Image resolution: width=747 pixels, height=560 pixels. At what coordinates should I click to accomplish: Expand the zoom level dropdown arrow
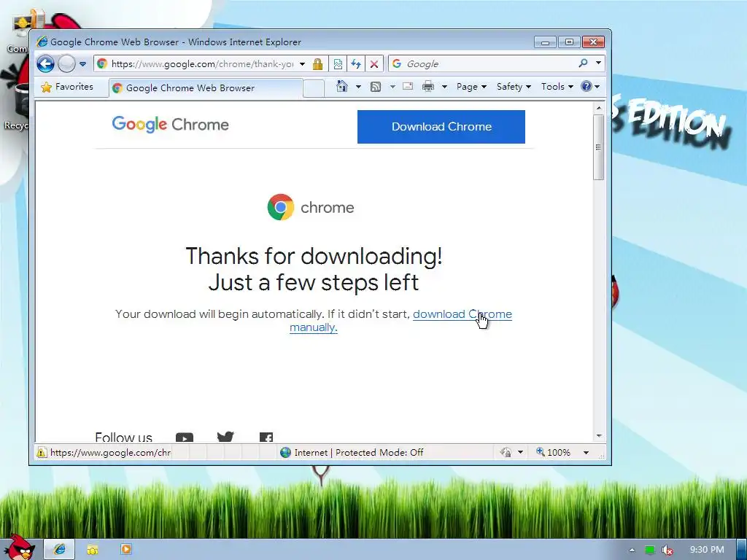point(586,452)
